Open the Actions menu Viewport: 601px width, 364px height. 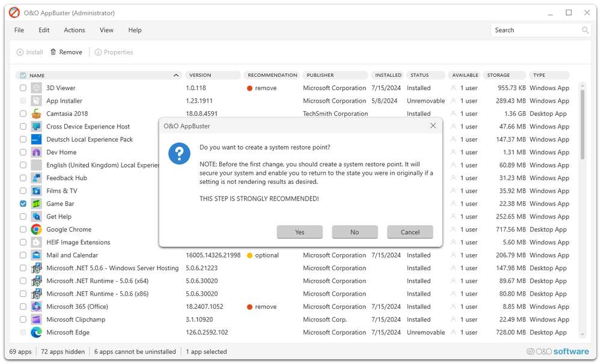pos(75,30)
